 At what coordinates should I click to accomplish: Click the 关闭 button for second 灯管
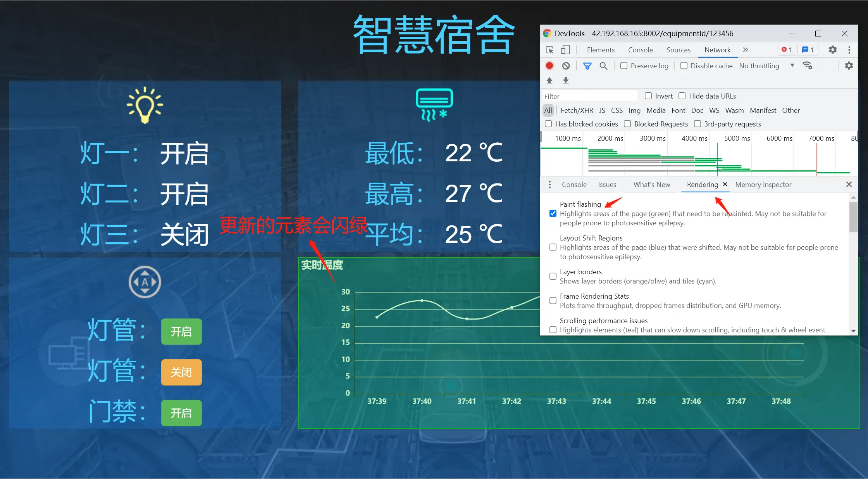pyautogui.click(x=183, y=372)
